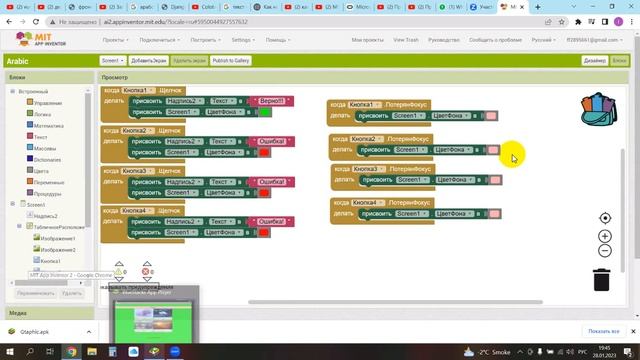Collapse the ТабличноеРасположение tree node
This screenshot has height=360, width=640.
[19, 226]
